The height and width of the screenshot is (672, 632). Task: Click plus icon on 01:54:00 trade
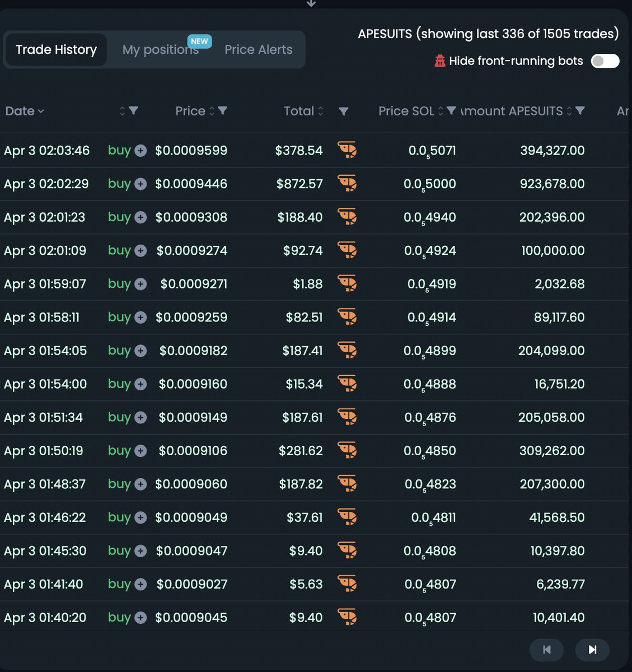click(141, 384)
